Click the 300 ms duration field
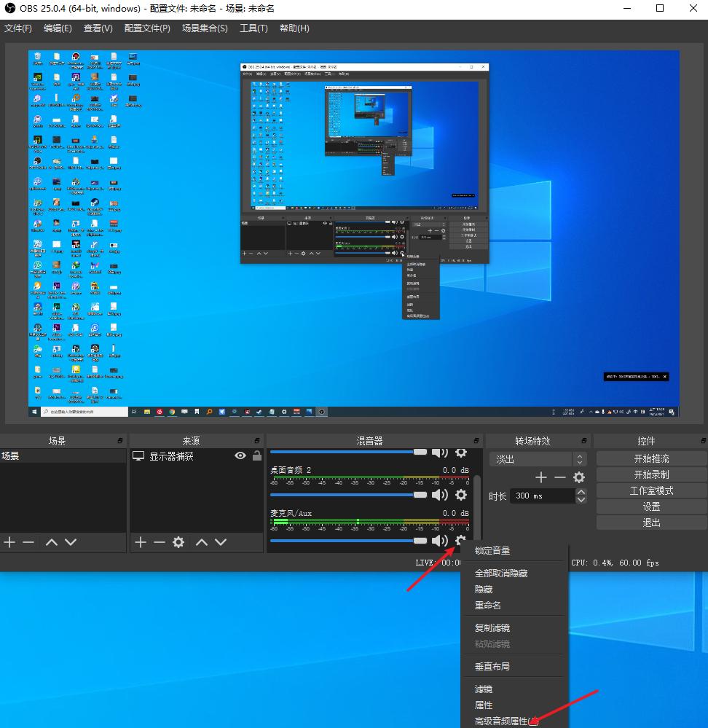 (543, 496)
